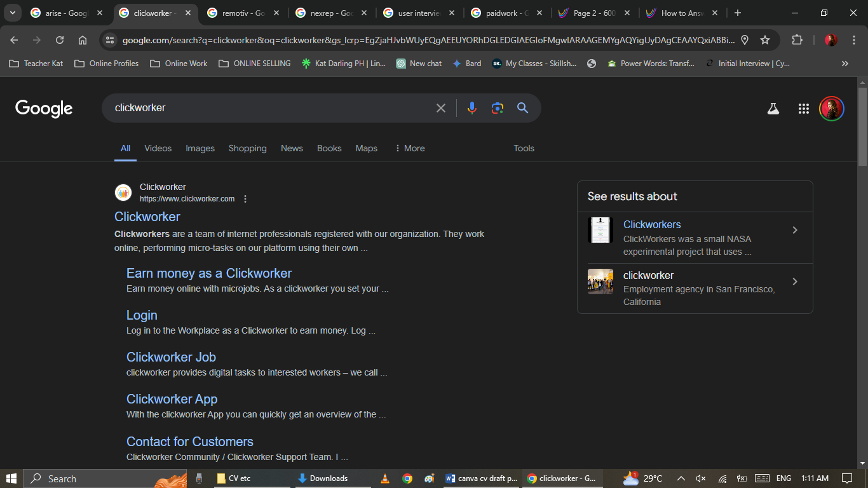The width and height of the screenshot is (868, 488).
Task: Clear the search box with the X
Action: pyautogui.click(x=441, y=108)
